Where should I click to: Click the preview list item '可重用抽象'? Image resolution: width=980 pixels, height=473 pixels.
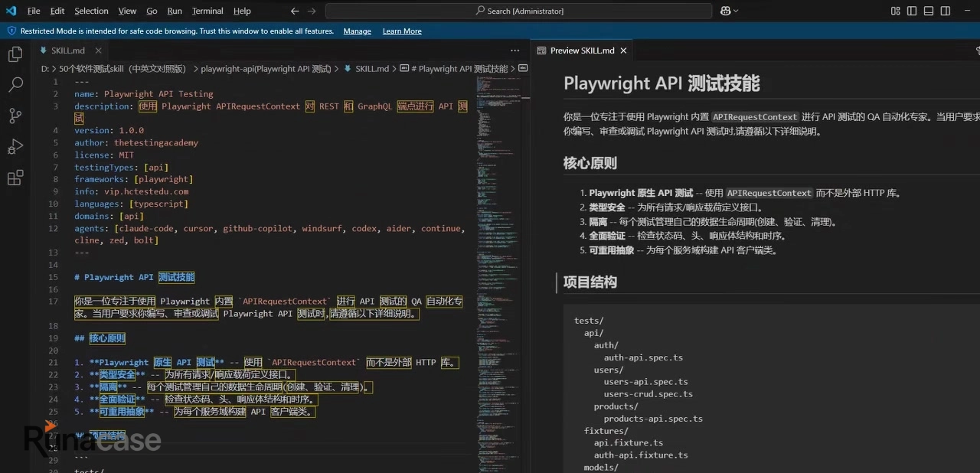tap(612, 250)
